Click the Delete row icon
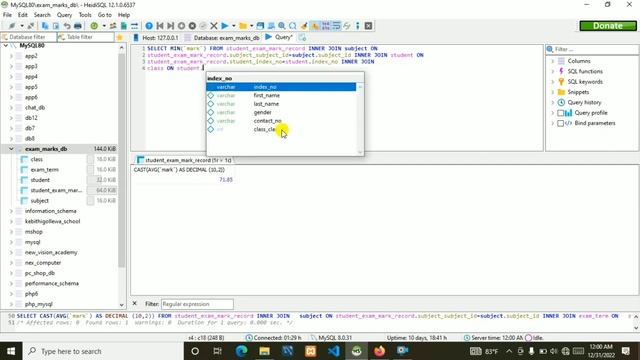The width and height of the screenshot is (640, 360). (x=192, y=26)
